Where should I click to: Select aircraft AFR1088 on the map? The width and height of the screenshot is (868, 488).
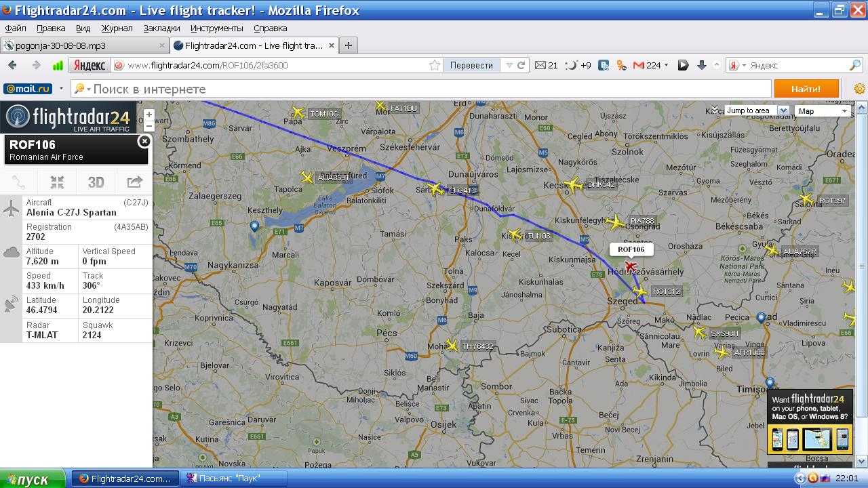click(722, 352)
